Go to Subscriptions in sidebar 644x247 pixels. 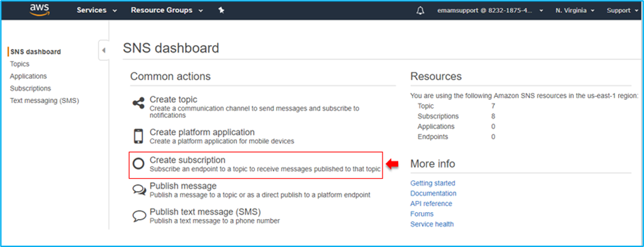pos(31,88)
